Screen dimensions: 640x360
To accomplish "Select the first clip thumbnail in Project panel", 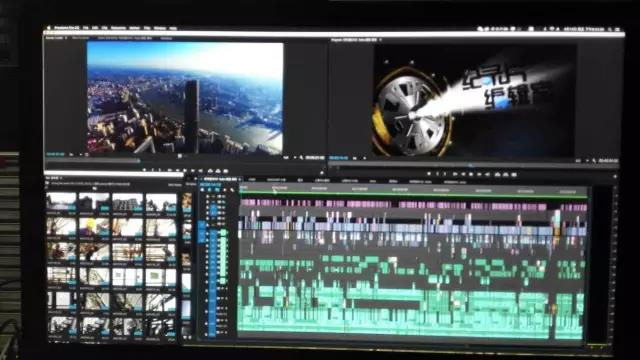I will pos(61,202).
